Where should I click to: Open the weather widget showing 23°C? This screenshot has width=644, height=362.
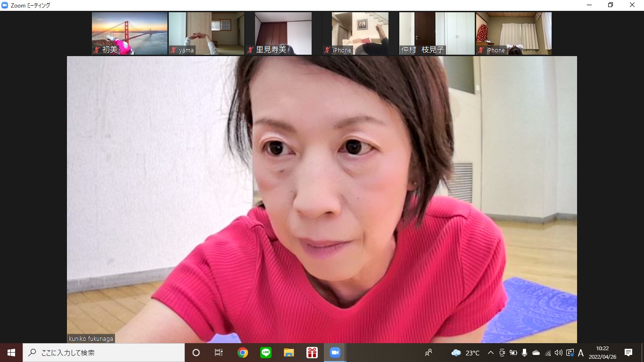point(465,353)
